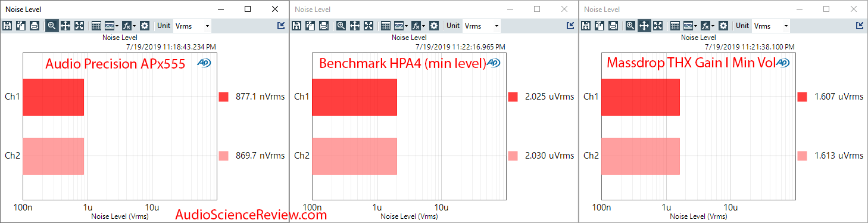This screenshot has width=868, height=223.
Task: Select Zoom tool in Audio Precision APx555 window
Action: [x=52, y=26]
